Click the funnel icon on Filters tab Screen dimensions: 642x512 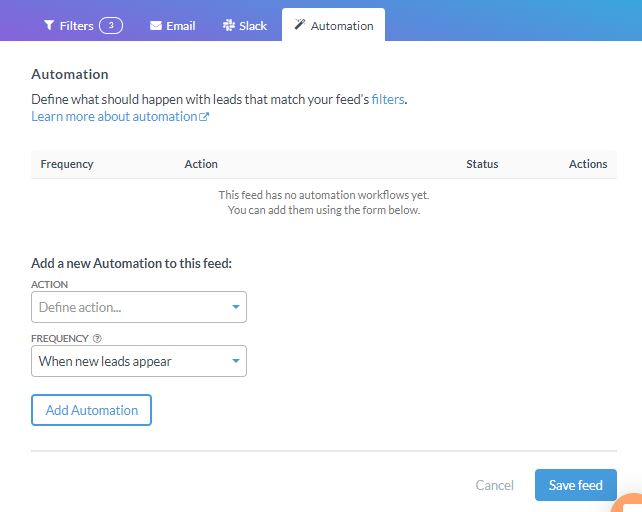(x=49, y=25)
